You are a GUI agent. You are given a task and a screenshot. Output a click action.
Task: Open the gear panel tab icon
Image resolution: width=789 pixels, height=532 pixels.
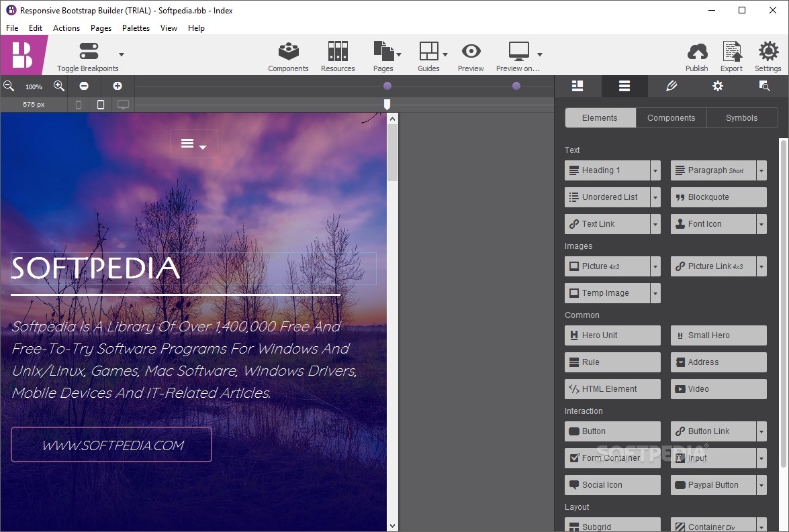718,86
